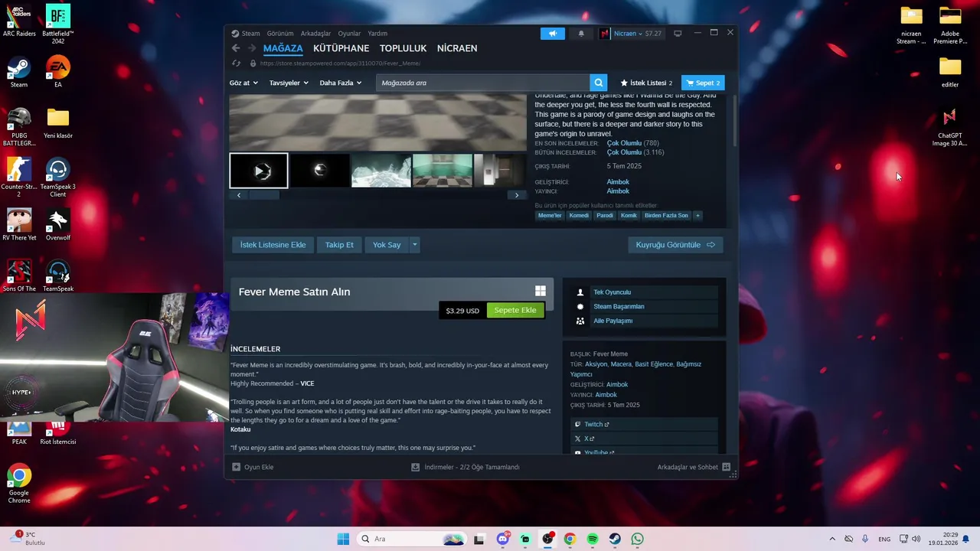Click the Komedi tag
Screen dimensions: 980x551
[579, 216]
